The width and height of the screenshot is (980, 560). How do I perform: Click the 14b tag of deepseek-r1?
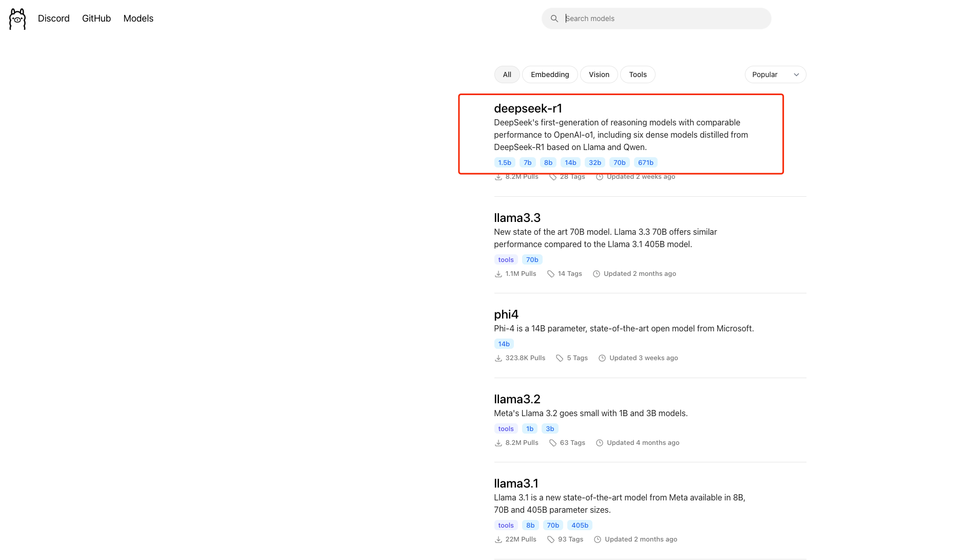pyautogui.click(x=570, y=163)
